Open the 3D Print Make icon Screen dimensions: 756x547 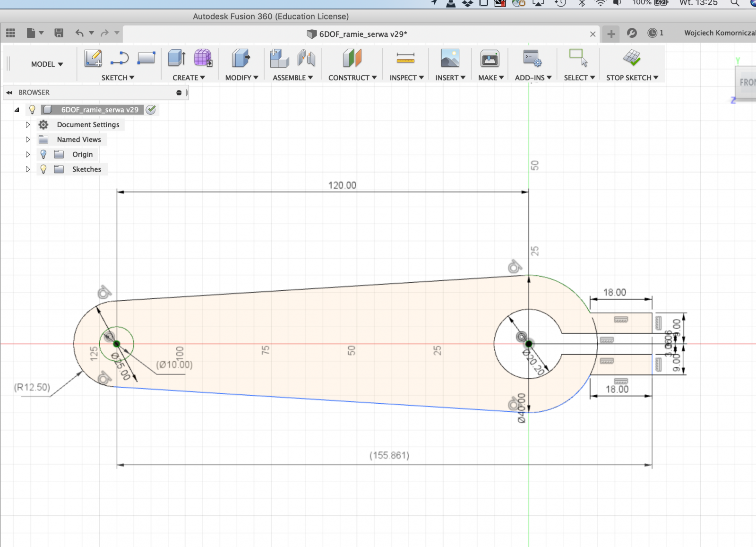[x=490, y=58]
